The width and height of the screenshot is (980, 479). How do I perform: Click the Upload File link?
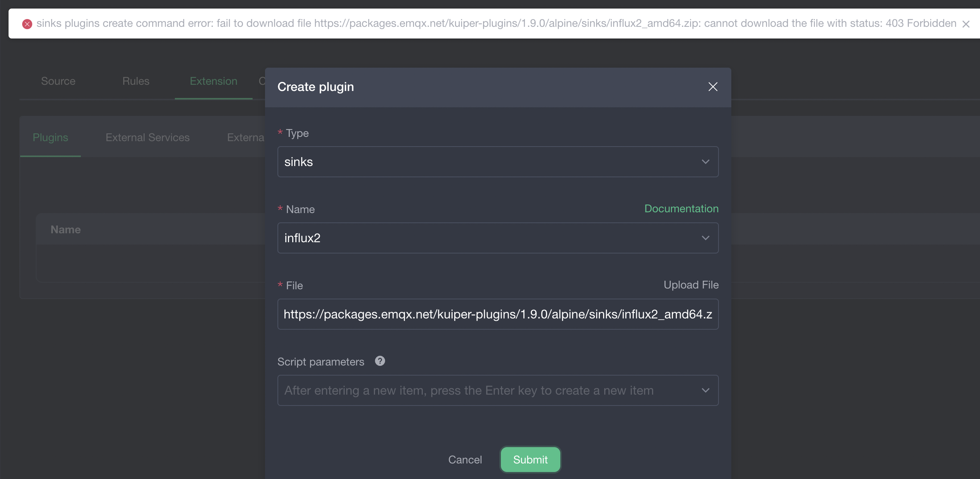[691, 285]
